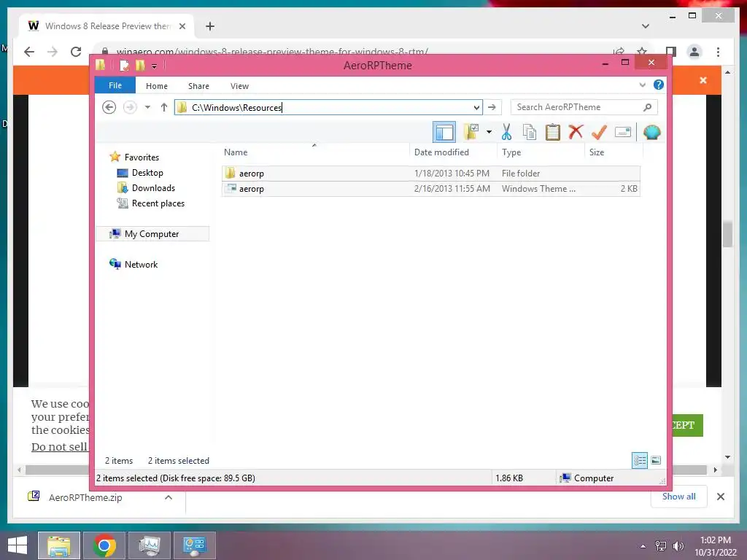Select Favorites in navigation pane
The width and height of the screenshot is (747, 560).
click(142, 157)
